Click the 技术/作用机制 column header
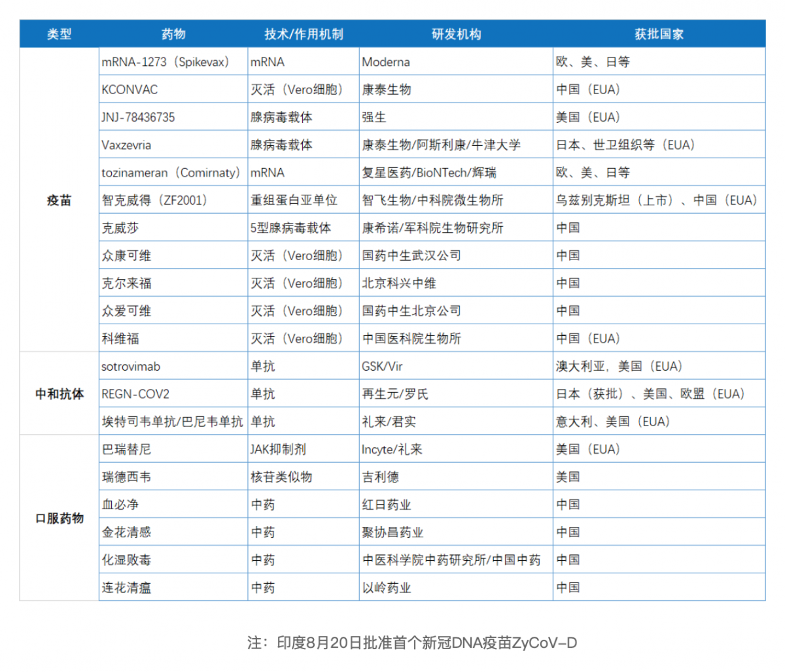This screenshot has height=672, width=785. tap(304, 34)
